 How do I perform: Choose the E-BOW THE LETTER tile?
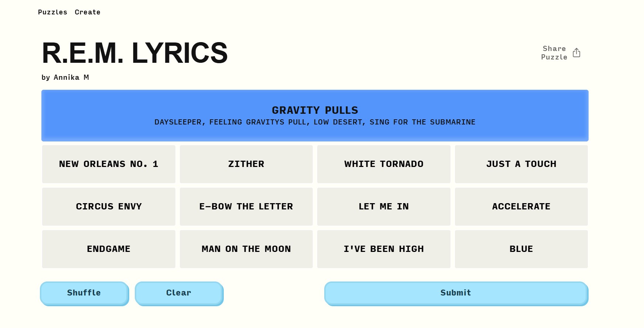click(x=246, y=206)
